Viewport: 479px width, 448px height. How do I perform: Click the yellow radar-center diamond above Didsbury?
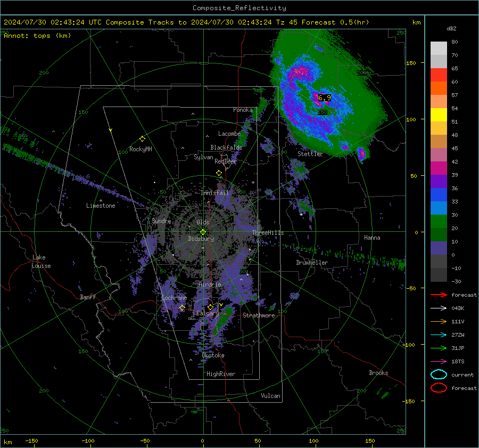pyautogui.click(x=203, y=232)
